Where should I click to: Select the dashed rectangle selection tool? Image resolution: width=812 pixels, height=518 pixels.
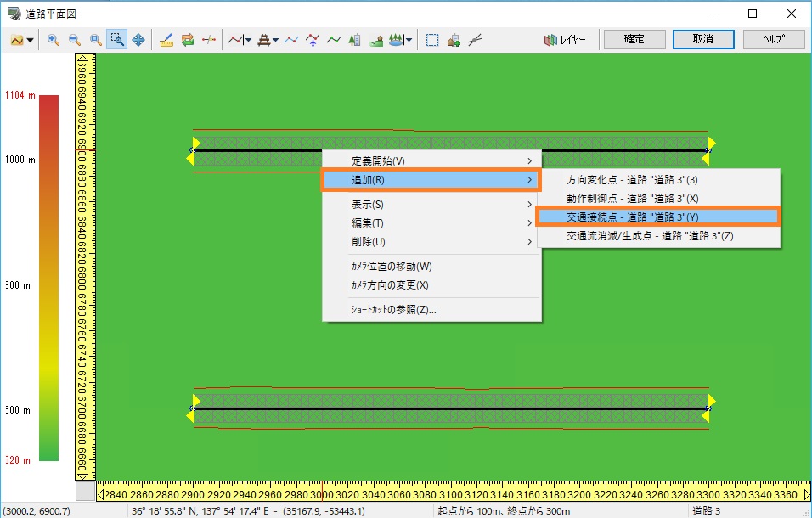(431, 40)
